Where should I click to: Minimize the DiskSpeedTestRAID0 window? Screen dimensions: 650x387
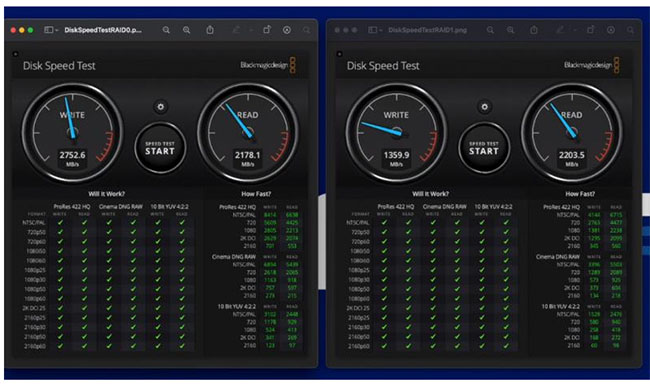coord(22,30)
